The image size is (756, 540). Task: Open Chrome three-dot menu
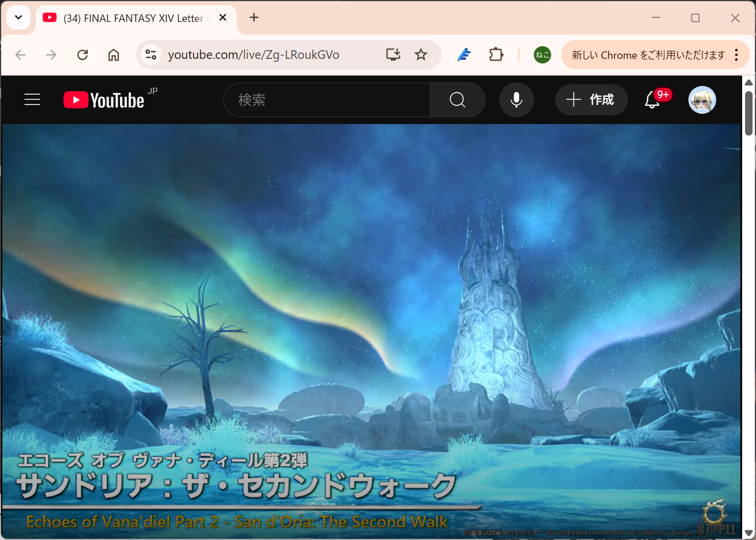[736, 55]
